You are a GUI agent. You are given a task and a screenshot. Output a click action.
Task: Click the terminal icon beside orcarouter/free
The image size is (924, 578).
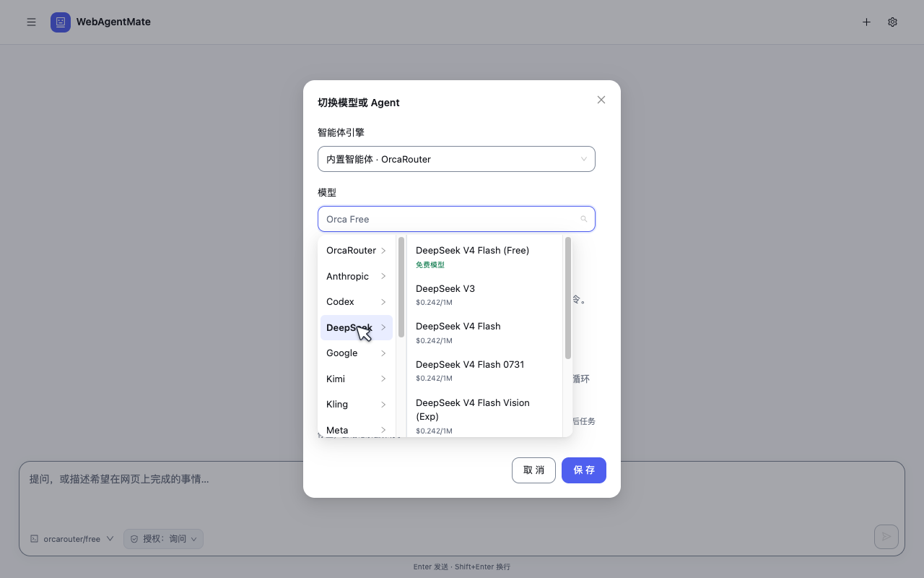[34, 539]
